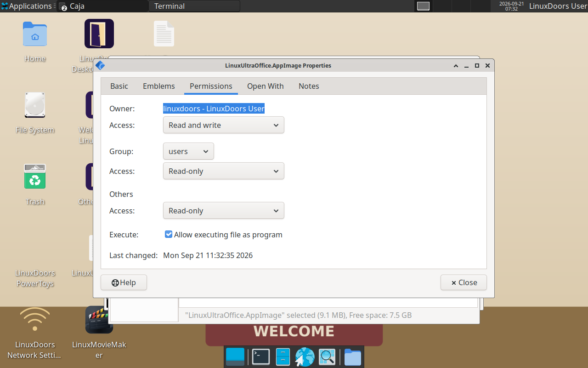The height and width of the screenshot is (368, 588).
Task: Open the Others access dropdown
Action: (x=224, y=211)
